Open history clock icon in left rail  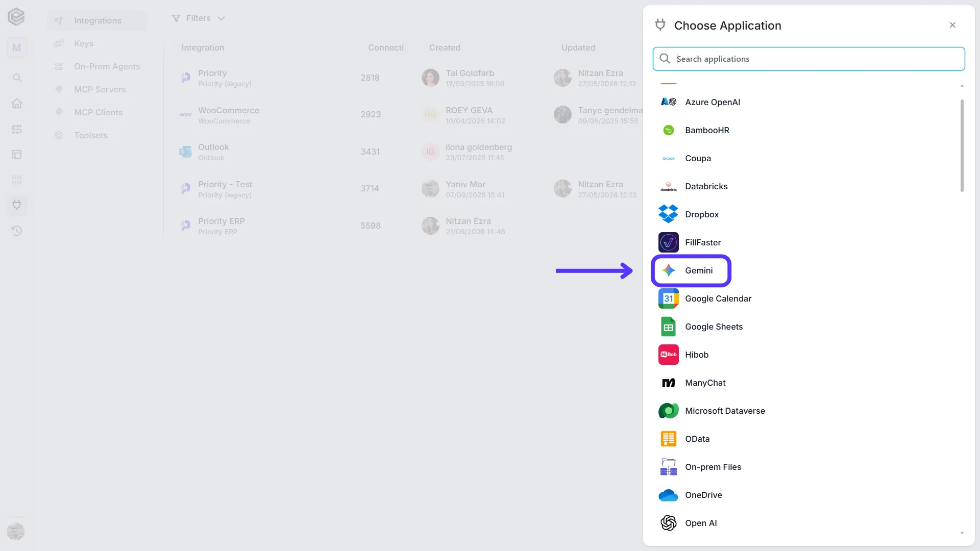[x=17, y=231]
